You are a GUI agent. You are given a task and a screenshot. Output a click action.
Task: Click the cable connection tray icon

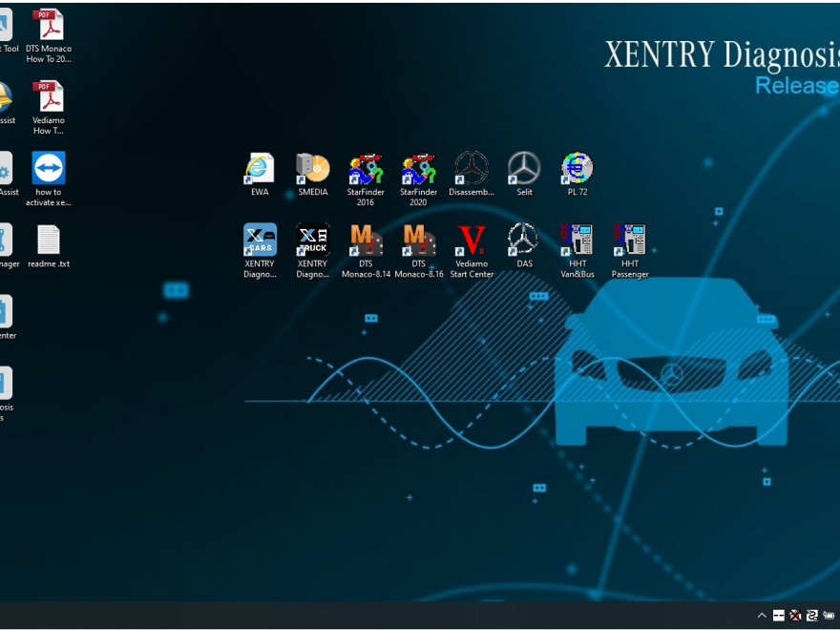coord(811,616)
